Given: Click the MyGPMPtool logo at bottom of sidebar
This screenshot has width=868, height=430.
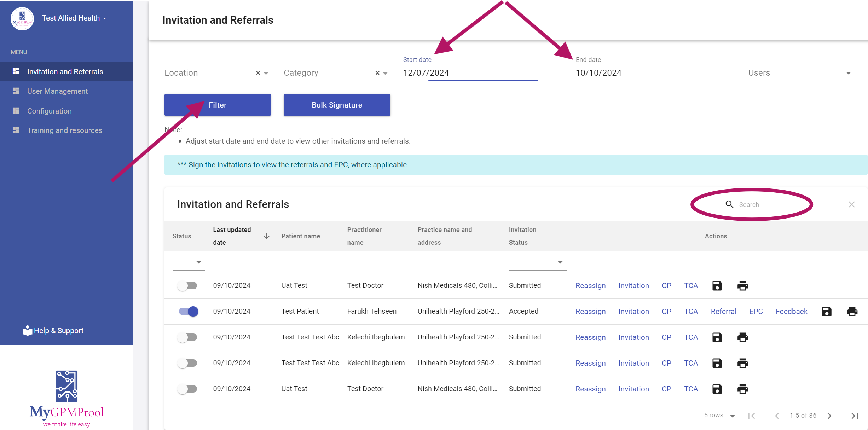Looking at the screenshot, I should pyautogui.click(x=66, y=399).
